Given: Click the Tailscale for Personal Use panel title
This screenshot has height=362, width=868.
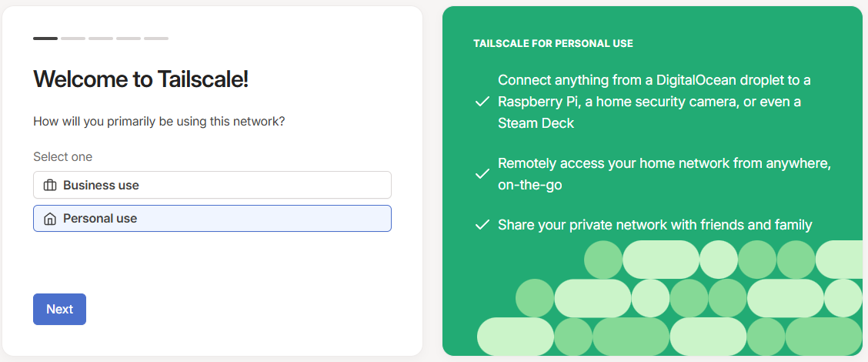Looking at the screenshot, I should pyautogui.click(x=553, y=43).
